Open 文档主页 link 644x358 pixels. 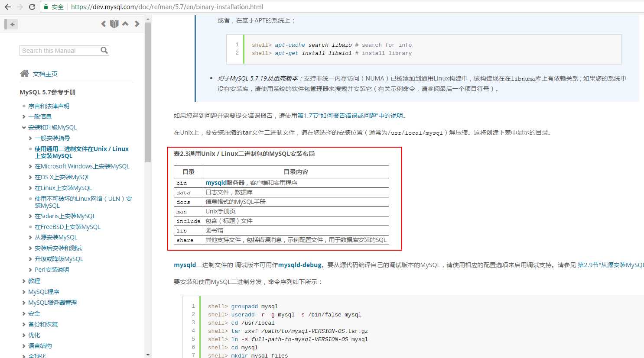point(45,74)
